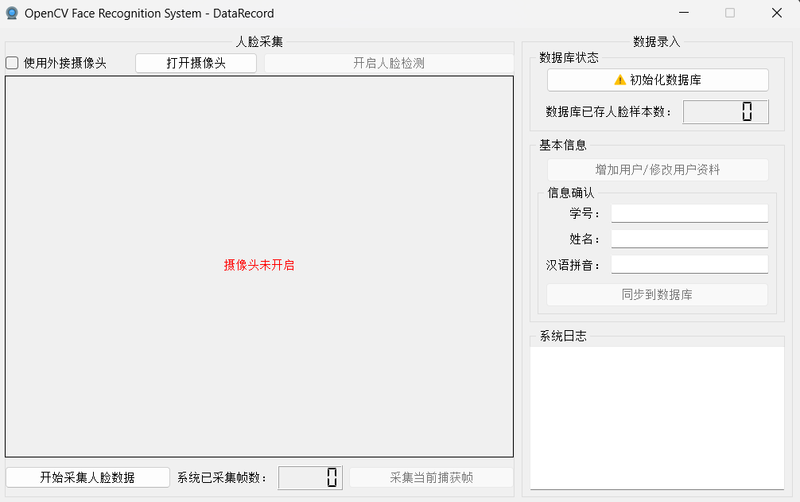The image size is (800, 502).
Task: Click the 采集当前捕获帧 button
Action: point(431,478)
